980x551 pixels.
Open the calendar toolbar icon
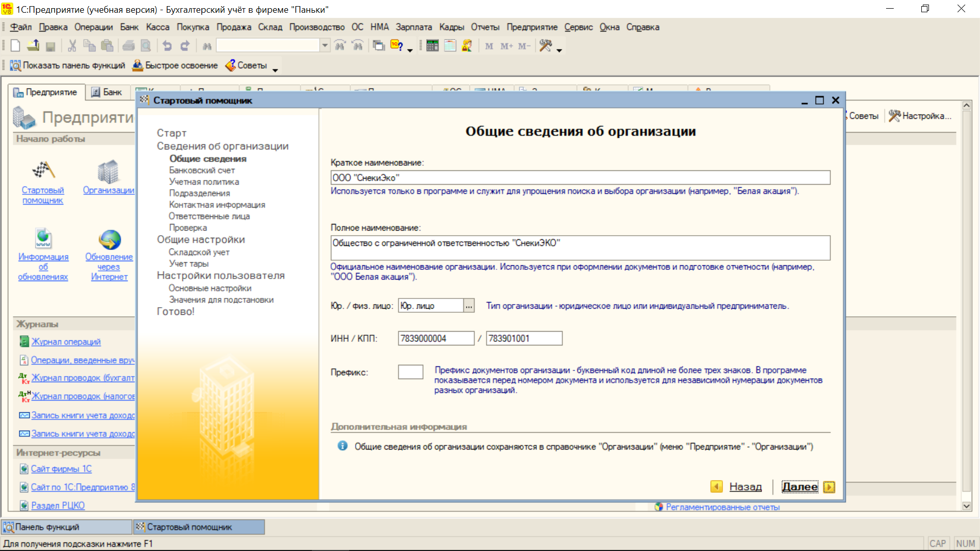(450, 46)
